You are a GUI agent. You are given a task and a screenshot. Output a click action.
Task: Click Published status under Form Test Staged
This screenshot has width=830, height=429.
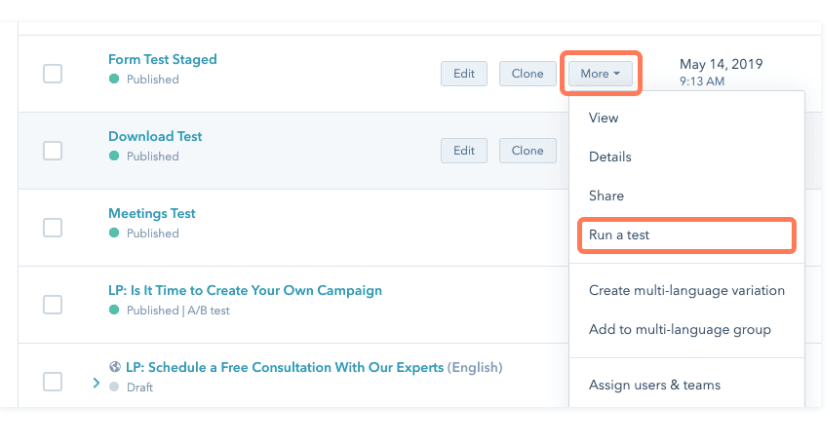pos(152,79)
